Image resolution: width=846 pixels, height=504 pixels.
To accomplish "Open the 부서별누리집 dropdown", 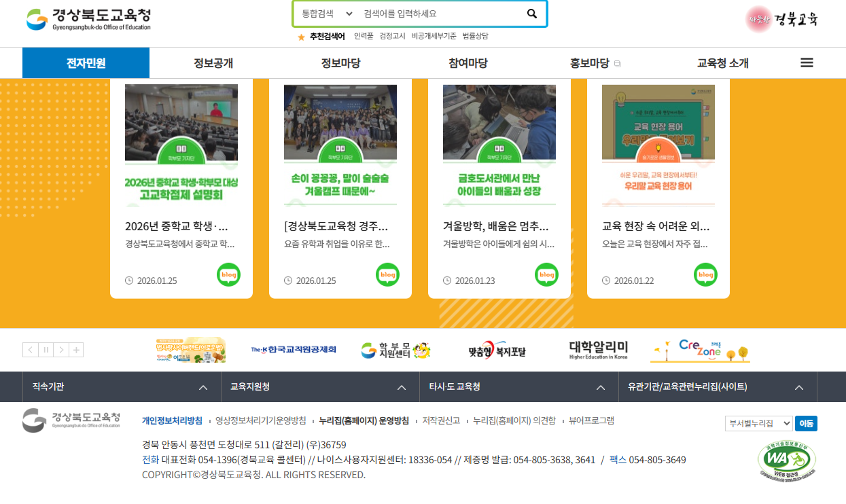I will 758,423.
